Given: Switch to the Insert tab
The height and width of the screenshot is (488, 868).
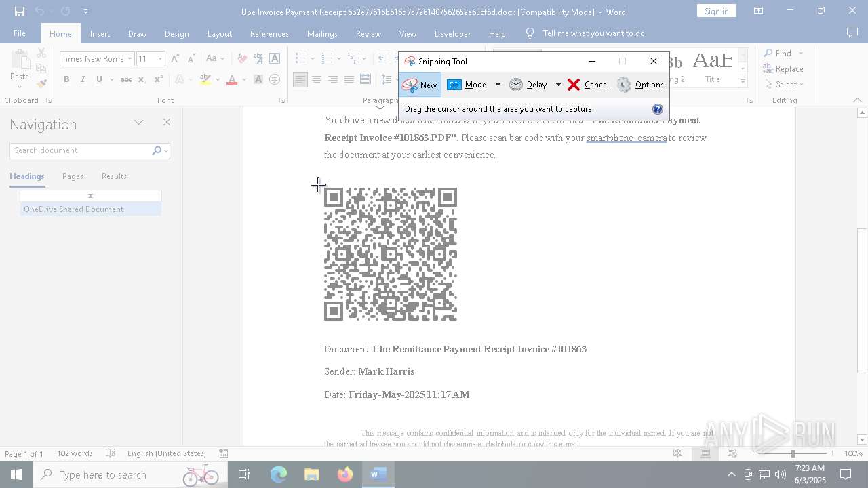Looking at the screenshot, I should click(x=100, y=34).
